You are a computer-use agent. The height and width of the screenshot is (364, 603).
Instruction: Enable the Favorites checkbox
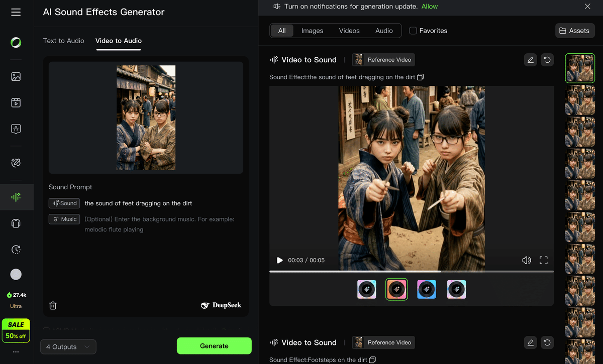(x=413, y=31)
